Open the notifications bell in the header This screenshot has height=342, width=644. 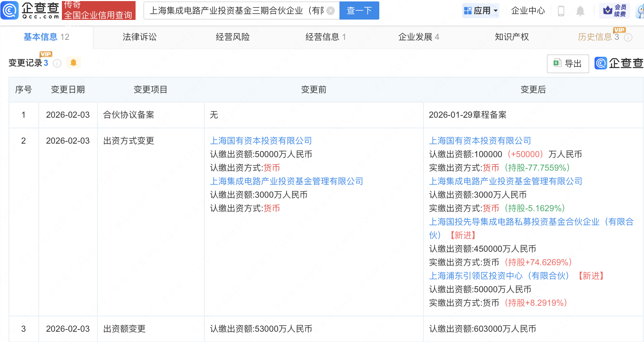(x=580, y=11)
